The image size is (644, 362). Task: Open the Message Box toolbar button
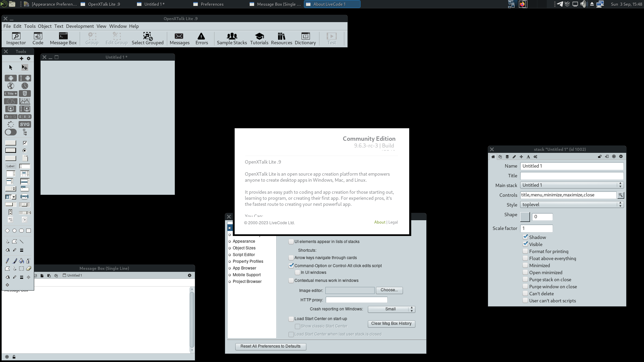pyautogui.click(x=63, y=39)
